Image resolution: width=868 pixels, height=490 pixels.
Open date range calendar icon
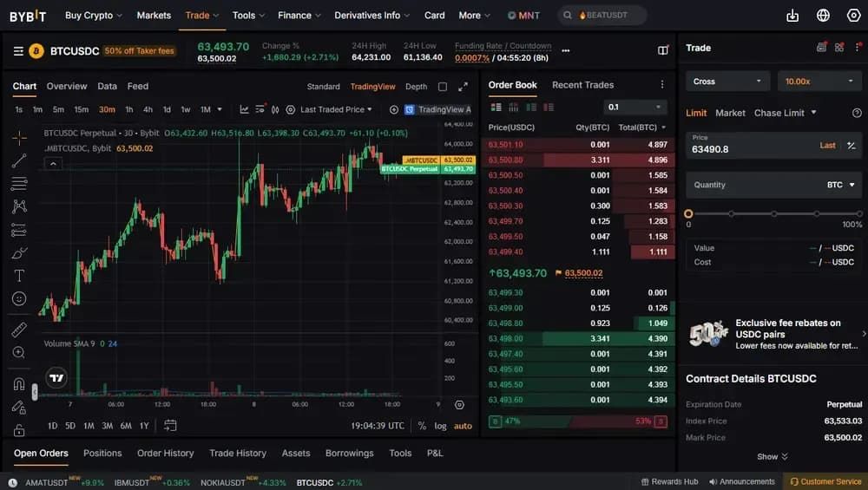[170, 425]
